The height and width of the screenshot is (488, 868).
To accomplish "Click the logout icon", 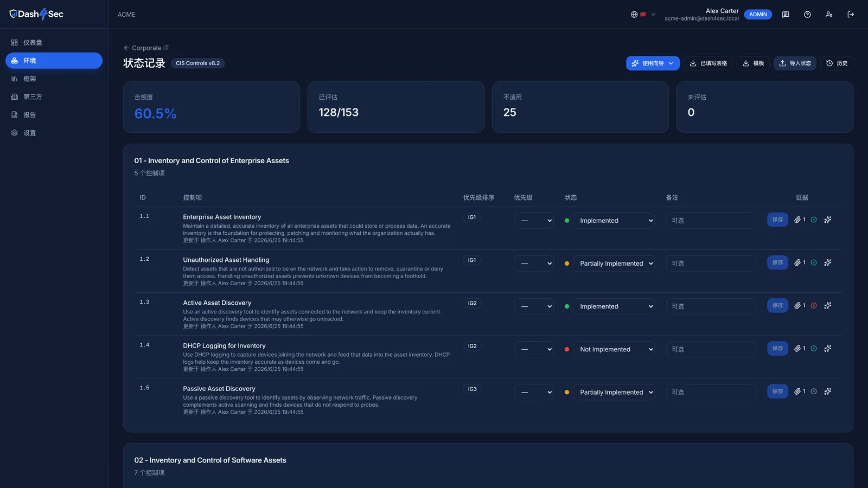I will click(x=851, y=15).
